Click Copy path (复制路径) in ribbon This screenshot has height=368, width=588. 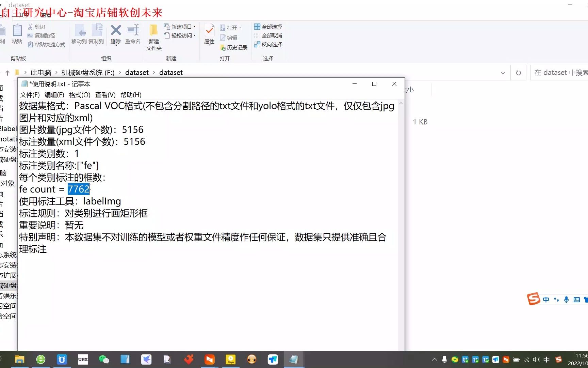pyautogui.click(x=41, y=35)
